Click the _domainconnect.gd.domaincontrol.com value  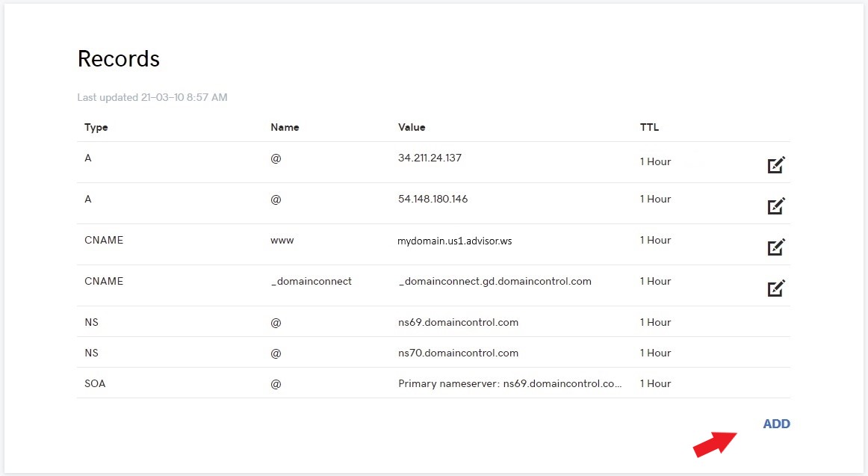tap(495, 281)
